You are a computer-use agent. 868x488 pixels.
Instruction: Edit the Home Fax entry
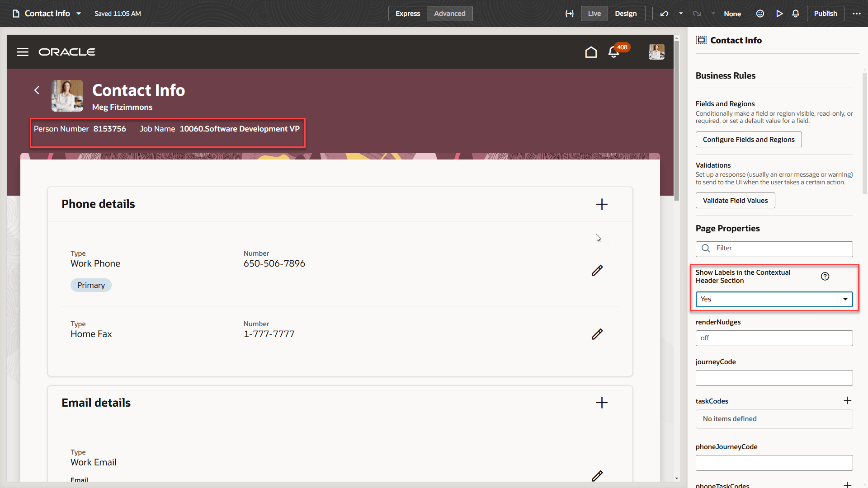(x=597, y=334)
